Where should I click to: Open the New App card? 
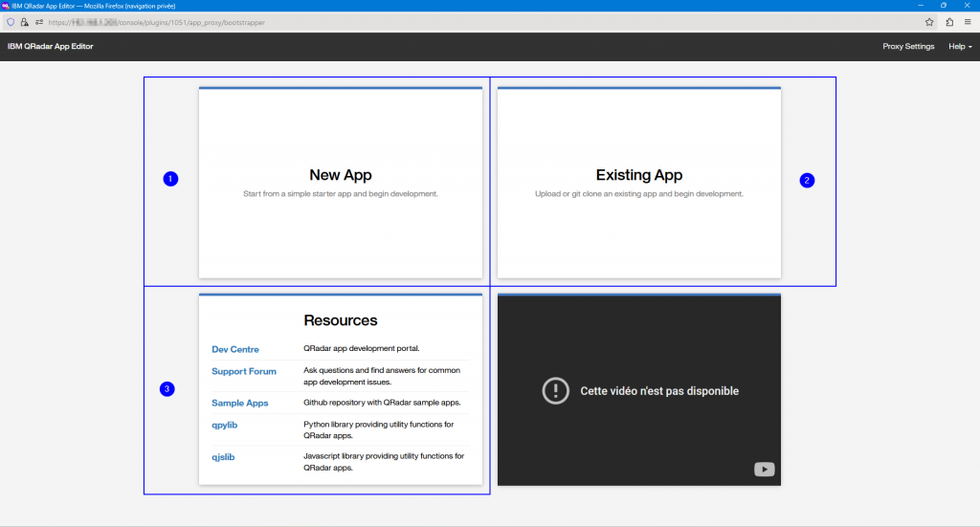tap(341, 183)
